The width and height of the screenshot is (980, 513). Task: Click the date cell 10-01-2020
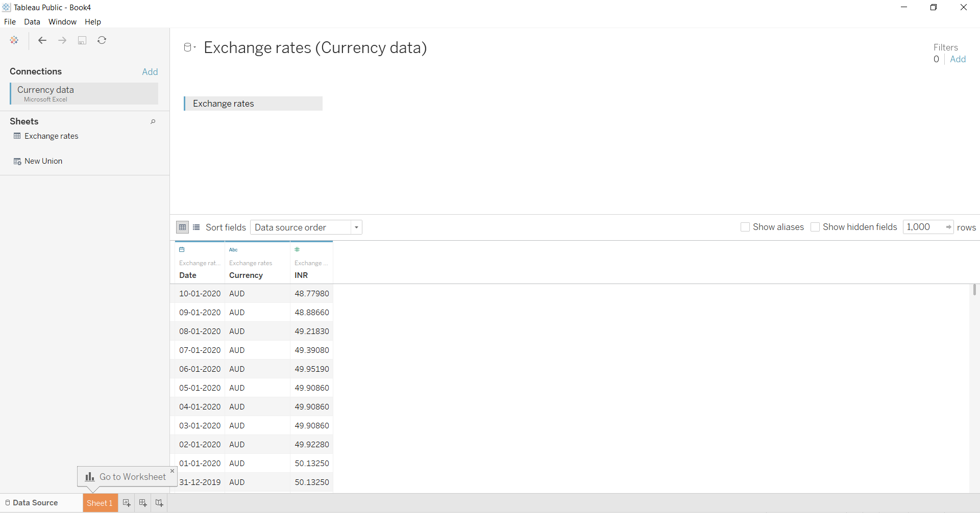[200, 294]
